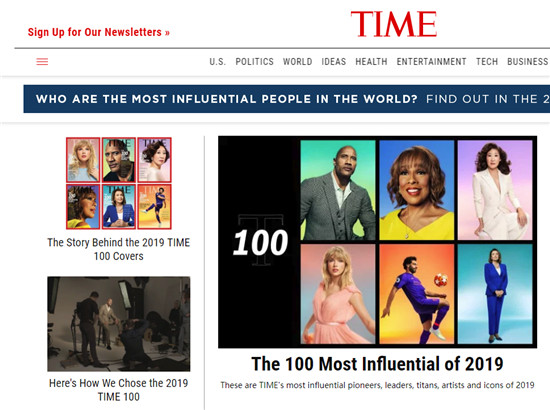550x410 pixels.
Task: Open the red hamburger menu icon
Action: click(x=42, y=62)
